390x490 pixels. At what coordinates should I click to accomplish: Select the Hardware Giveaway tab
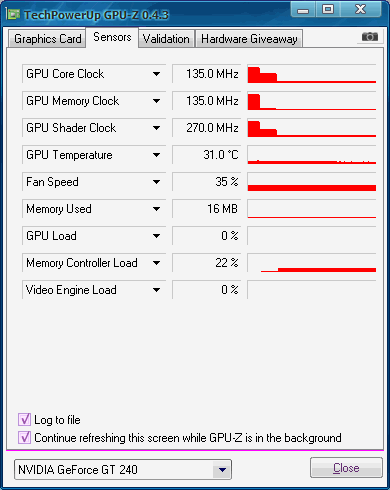(x=249, y=39)
